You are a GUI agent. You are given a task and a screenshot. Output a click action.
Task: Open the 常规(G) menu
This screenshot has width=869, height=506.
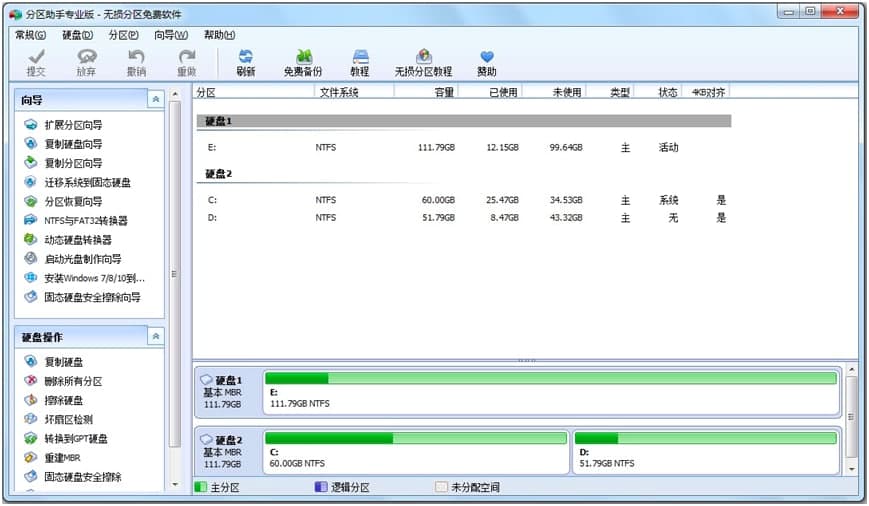(30, 35)
